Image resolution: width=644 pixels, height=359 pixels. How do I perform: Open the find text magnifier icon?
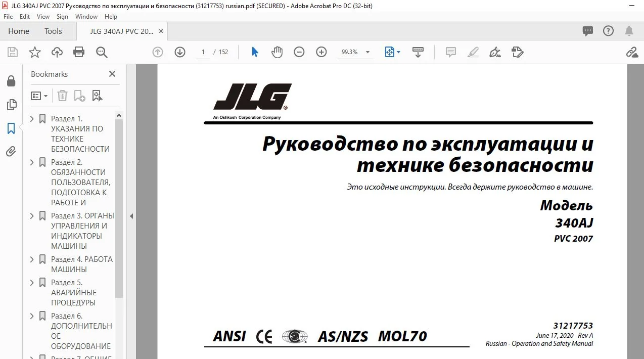[102, 52]
